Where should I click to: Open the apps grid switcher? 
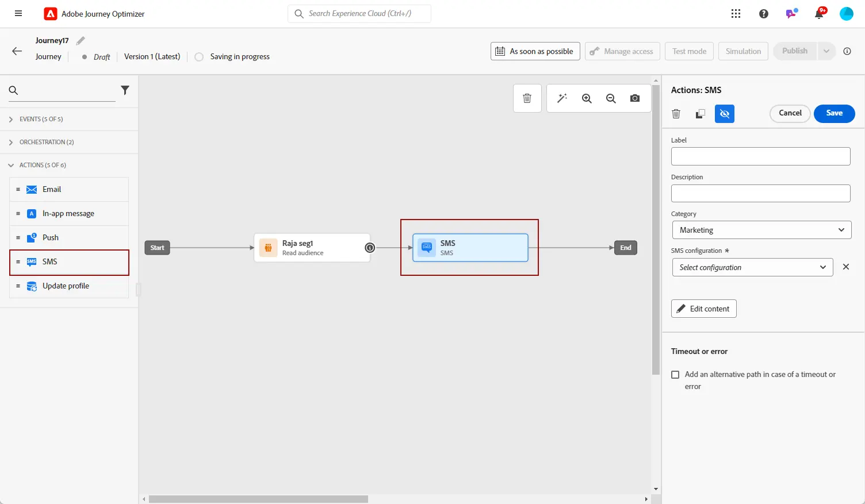click(x=736, y=14)
